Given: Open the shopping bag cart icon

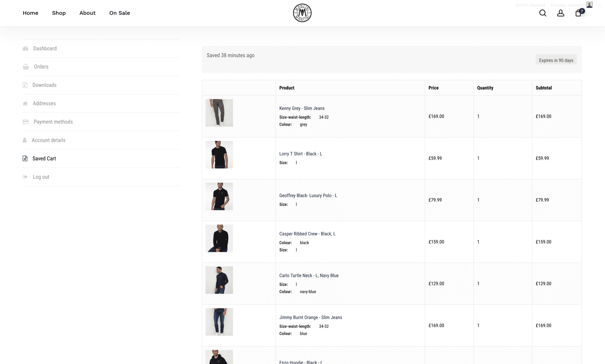Looking at the screenshot, I should (x=578, y=13).
